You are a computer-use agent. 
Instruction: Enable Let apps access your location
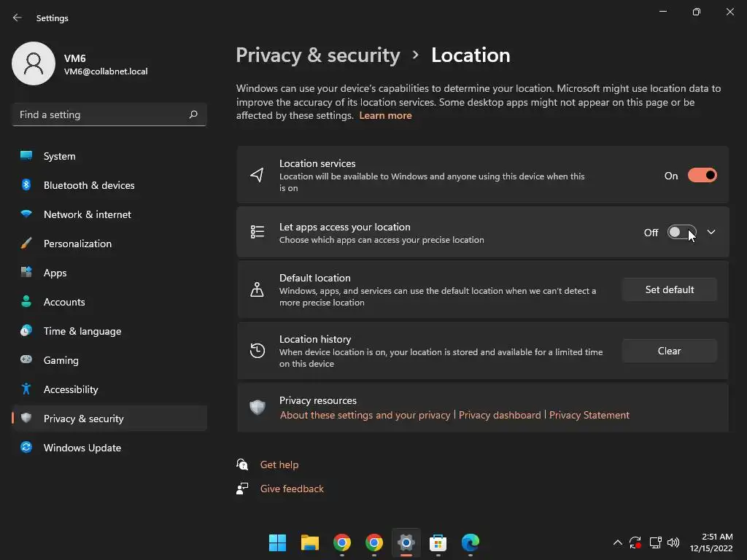click(x=681, y=233)
